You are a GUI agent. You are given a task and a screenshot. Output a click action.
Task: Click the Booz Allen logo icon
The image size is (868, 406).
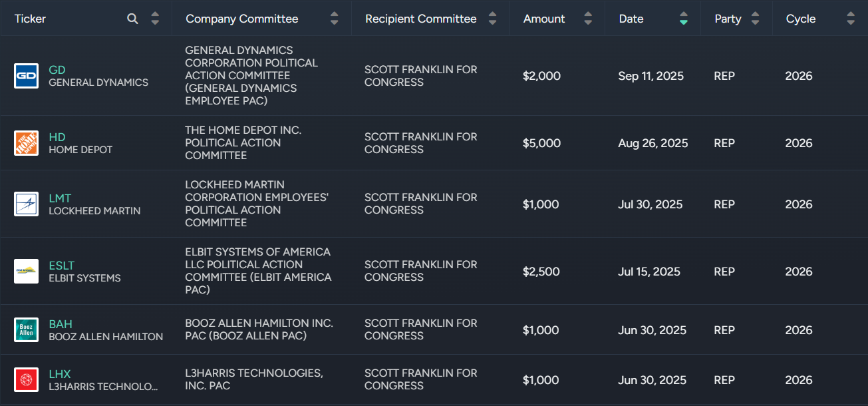click(x=27, y=330)
